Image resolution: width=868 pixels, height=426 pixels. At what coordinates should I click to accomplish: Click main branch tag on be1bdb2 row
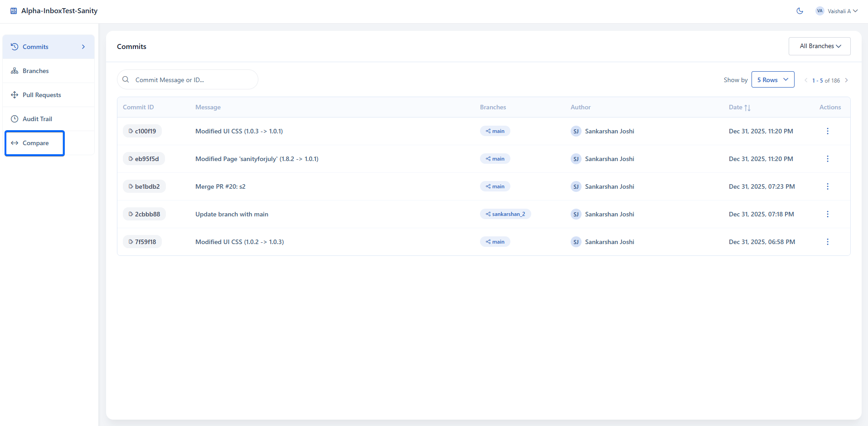pyautogui.click(x=495, y=186)
